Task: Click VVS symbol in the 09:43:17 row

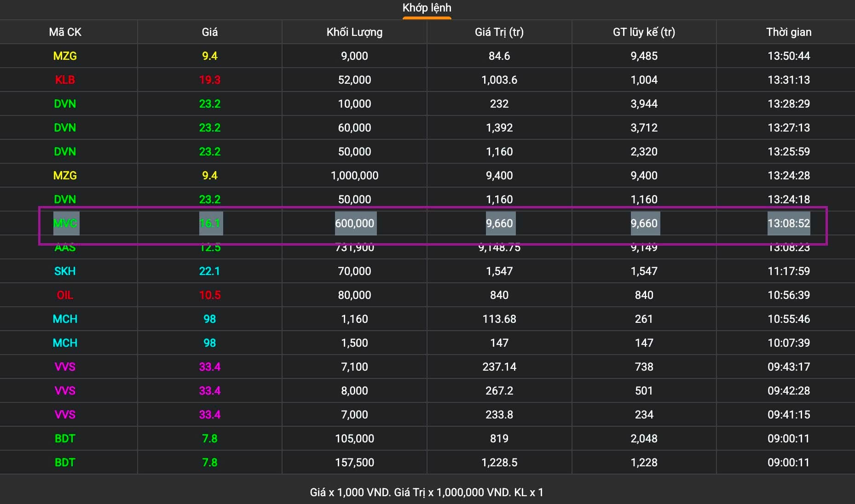Action: [x=65, y=367]
